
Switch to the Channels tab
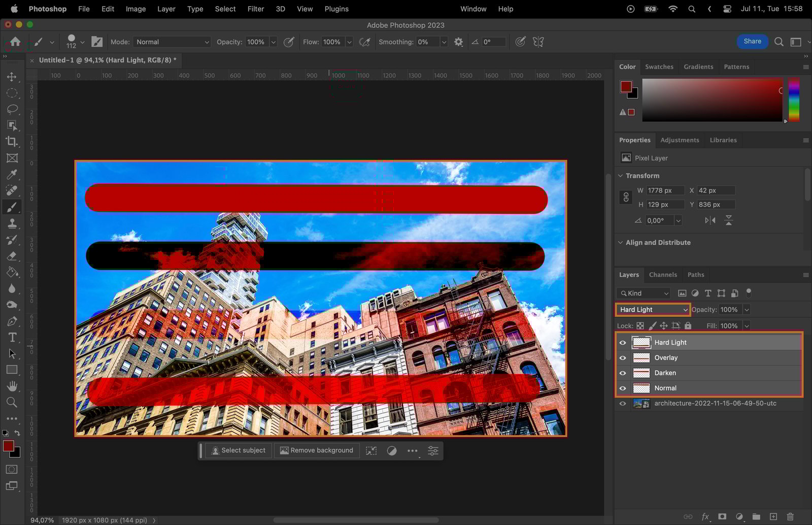coord(663,275)
